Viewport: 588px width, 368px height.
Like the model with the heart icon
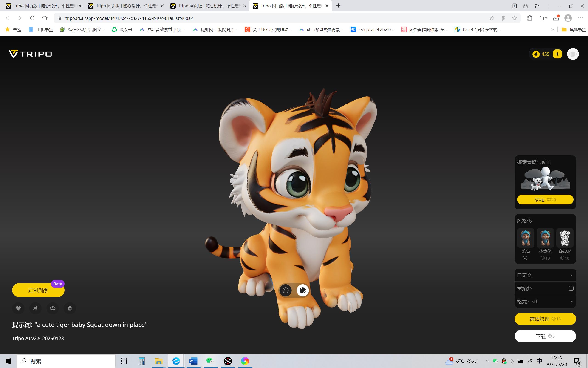(18, 308)
